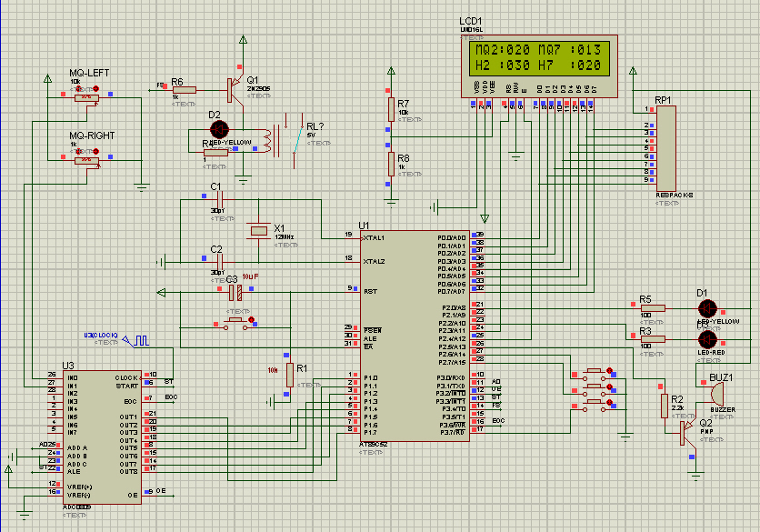Image resolution: width=760 pixels, height=532 pixels.
Task: Toggle the bottom push button of the three-button group
Action: click(595, 406)
